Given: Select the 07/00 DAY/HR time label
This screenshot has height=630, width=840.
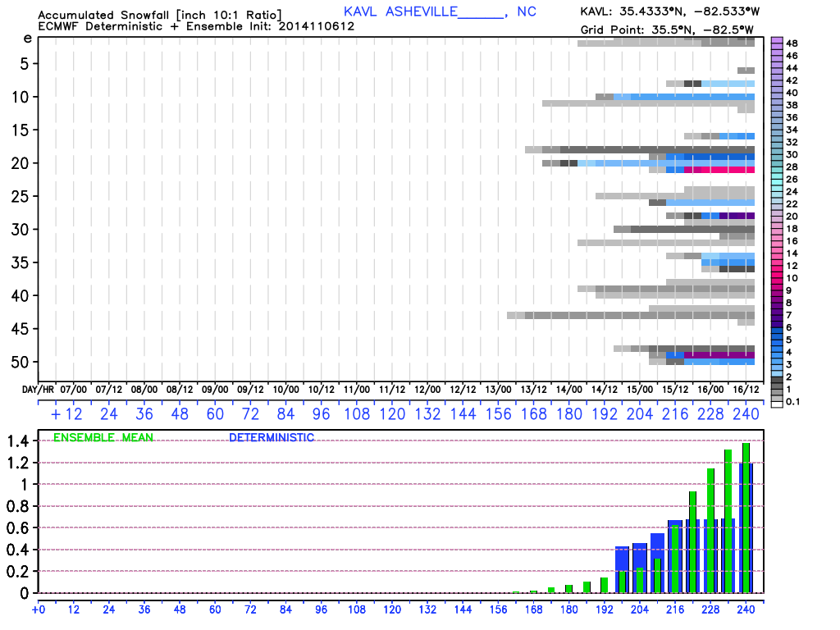Looking at the screenshot, I should (x=74, y=389).
